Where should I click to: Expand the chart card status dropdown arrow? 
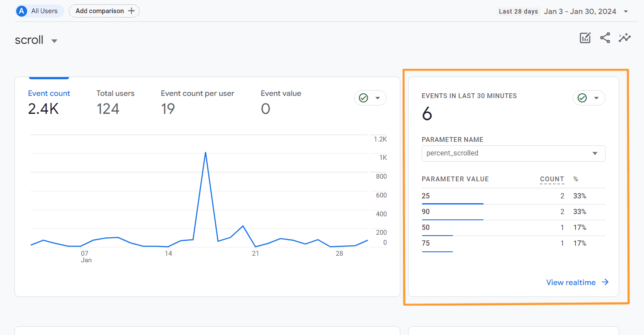(x=378, y=98)
